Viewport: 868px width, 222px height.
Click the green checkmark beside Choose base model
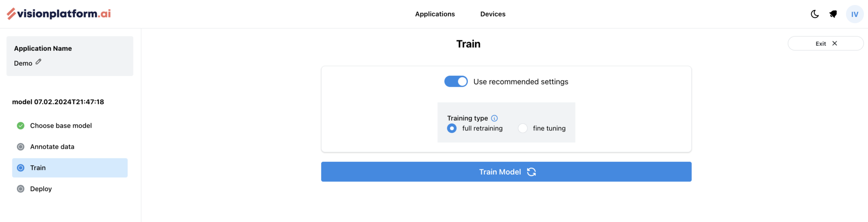(x=20, y=125)
